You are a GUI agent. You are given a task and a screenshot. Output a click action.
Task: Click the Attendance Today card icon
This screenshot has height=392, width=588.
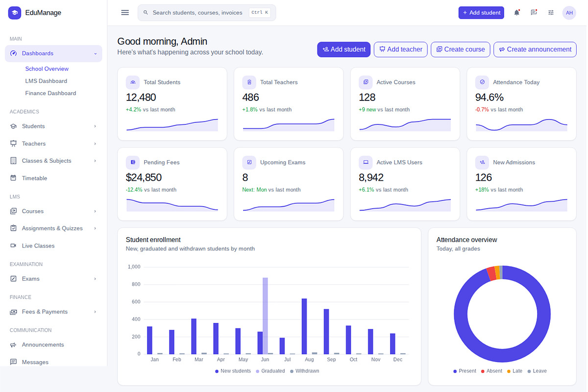click(482, 82)
